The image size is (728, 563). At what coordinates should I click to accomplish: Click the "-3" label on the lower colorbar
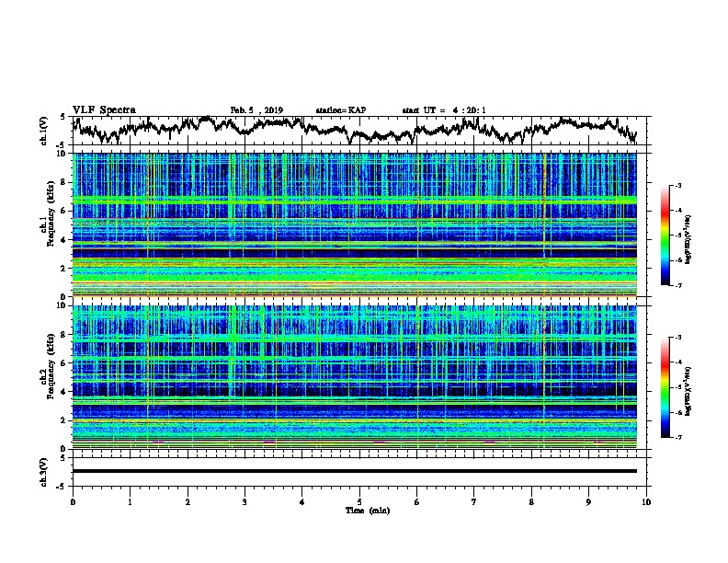[x=678, y=338]
